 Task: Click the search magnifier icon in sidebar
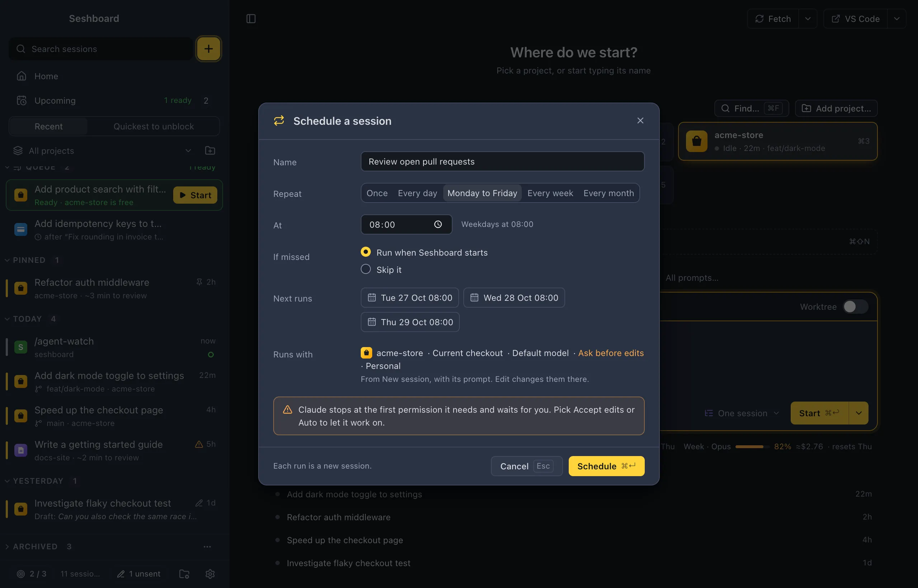[21, 49]
